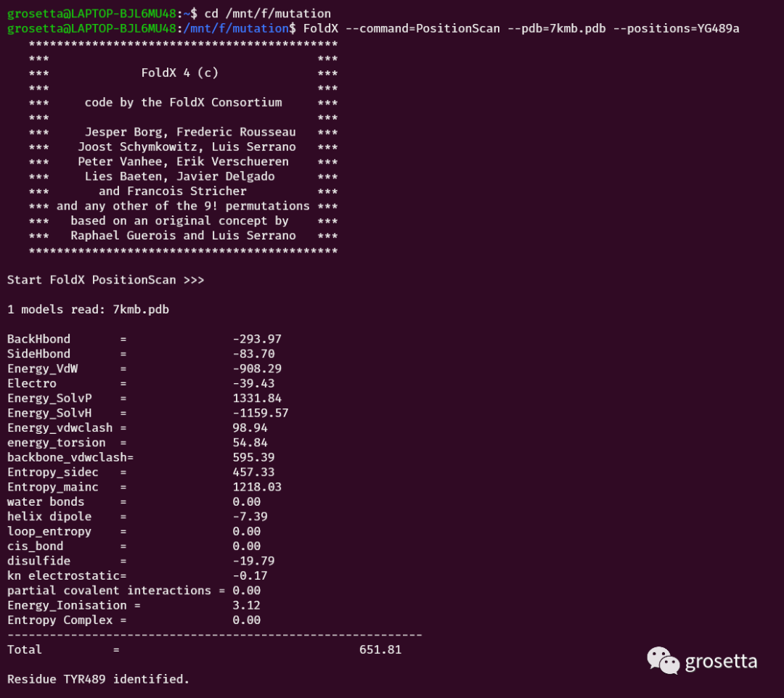Image resolution: width=784 pixels, height=698 pixels.
Task: Click the 'disulfide' label
Action: click(x=38, y=561)
